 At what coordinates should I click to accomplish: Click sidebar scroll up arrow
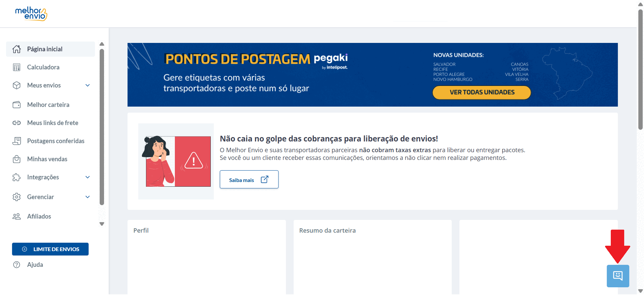click(x=102, y=44)
